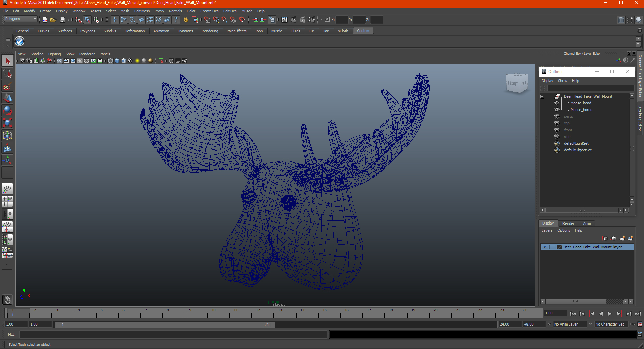
Task: Toggle wireframe display cube in viewport
Action: tap(110, 61)
